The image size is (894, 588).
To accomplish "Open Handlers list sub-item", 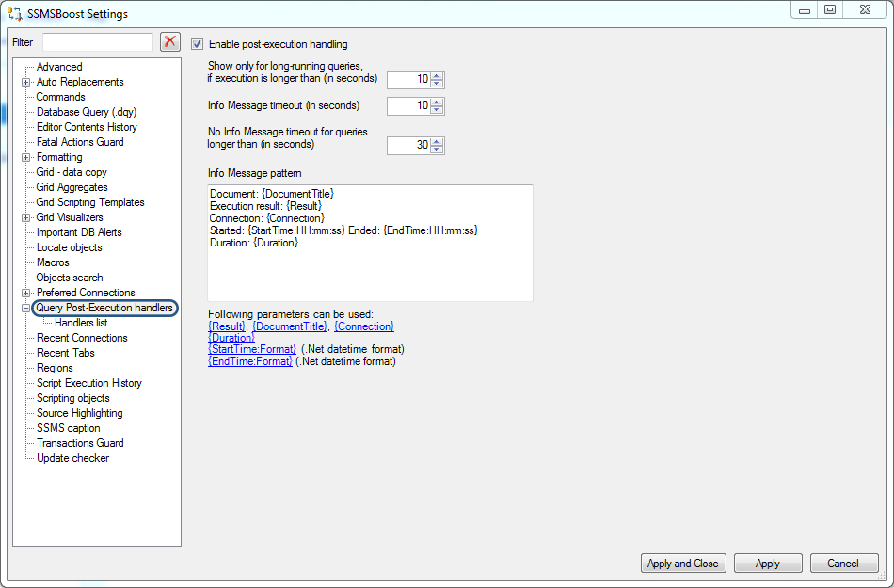I will point(81,323).
